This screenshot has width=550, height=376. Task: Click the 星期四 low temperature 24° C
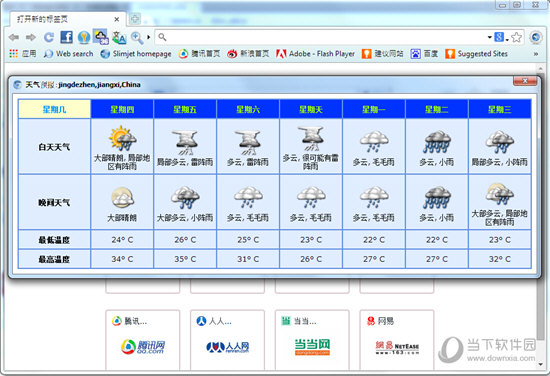[122, 240]
